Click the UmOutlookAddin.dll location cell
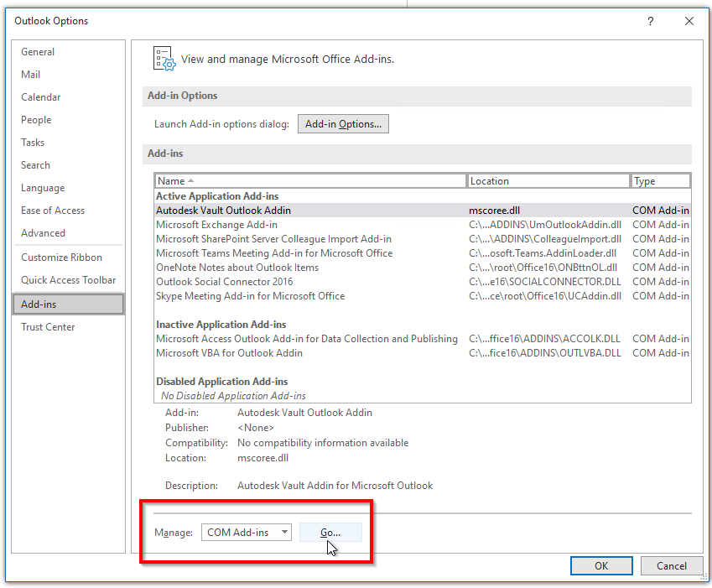The width and height of the screenshot is (712, 588). [545, 225]
